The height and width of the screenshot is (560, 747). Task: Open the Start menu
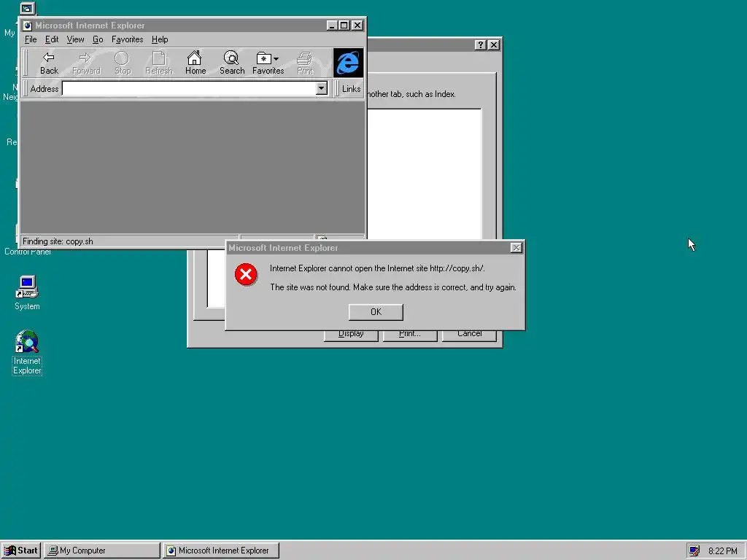(21, 551)
